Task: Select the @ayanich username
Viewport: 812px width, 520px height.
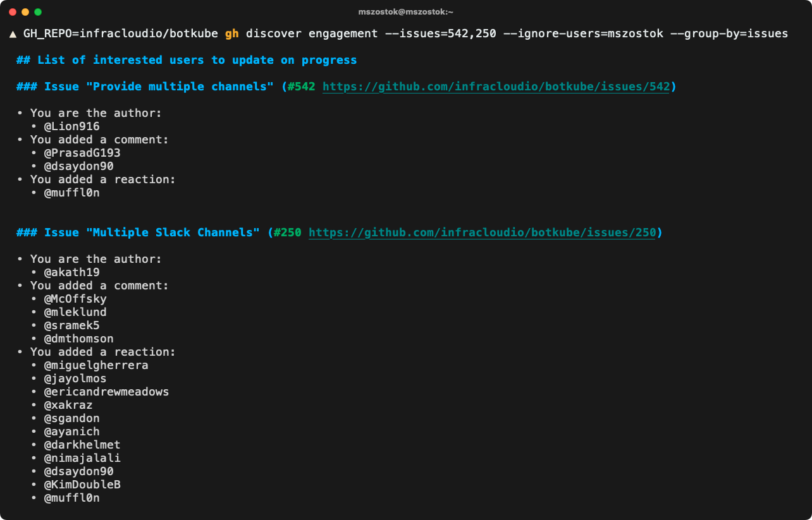Action: coord(72,432)
